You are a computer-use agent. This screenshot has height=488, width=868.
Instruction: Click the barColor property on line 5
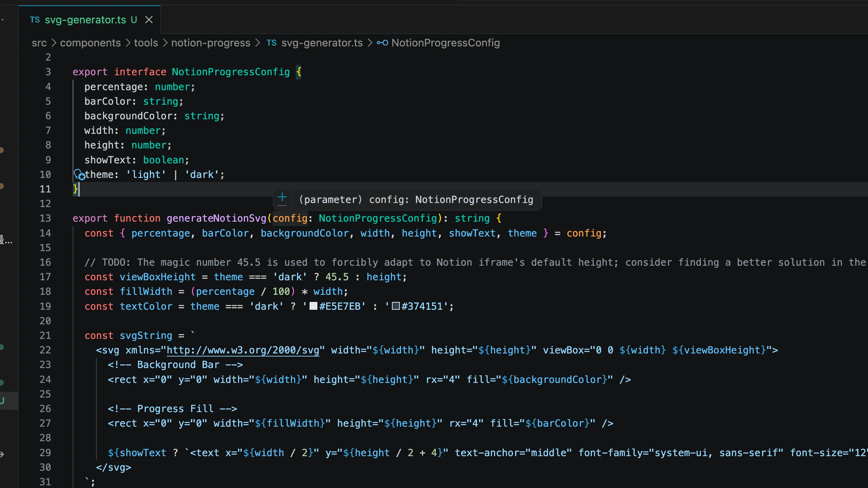click(x=107, y=101)
